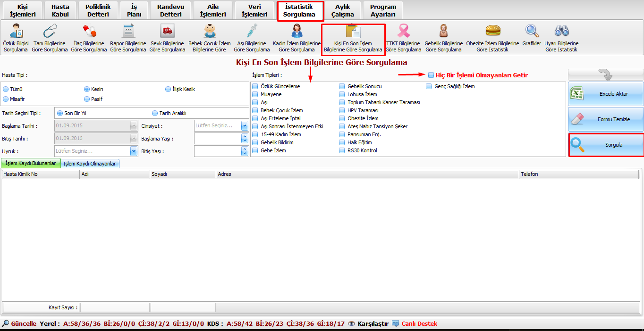644x331 pixels.
Task: Open Grafikler magnifier icon
Action: tap(532, 32)
